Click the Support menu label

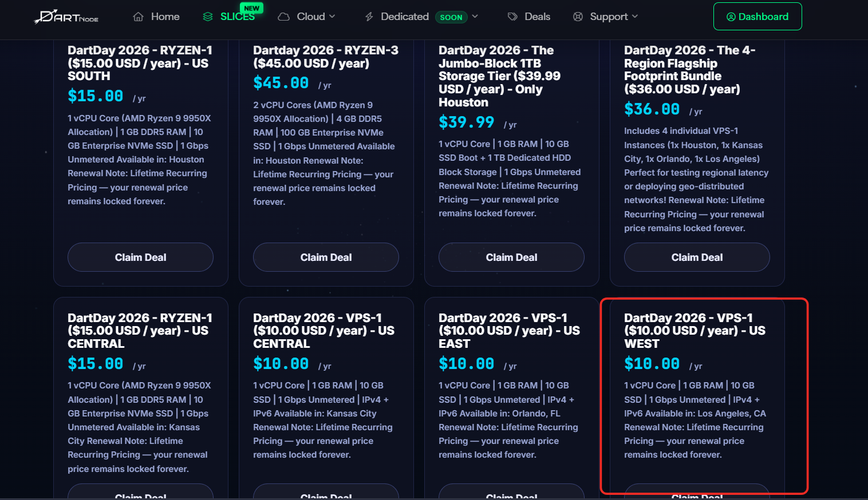pos(609,17)
